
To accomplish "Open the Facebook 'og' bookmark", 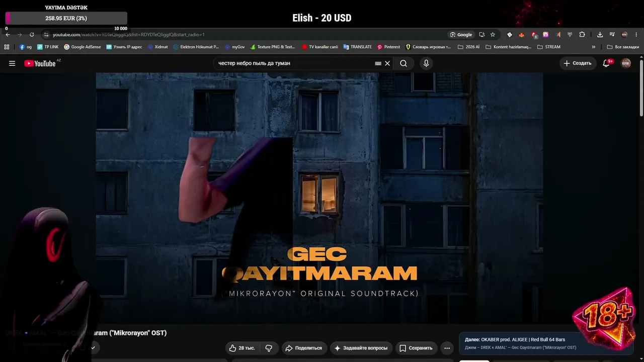I will click(26, 47).
